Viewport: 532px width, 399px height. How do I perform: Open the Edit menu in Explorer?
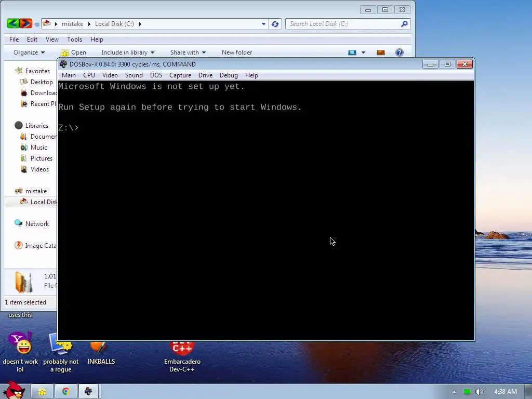32,39
